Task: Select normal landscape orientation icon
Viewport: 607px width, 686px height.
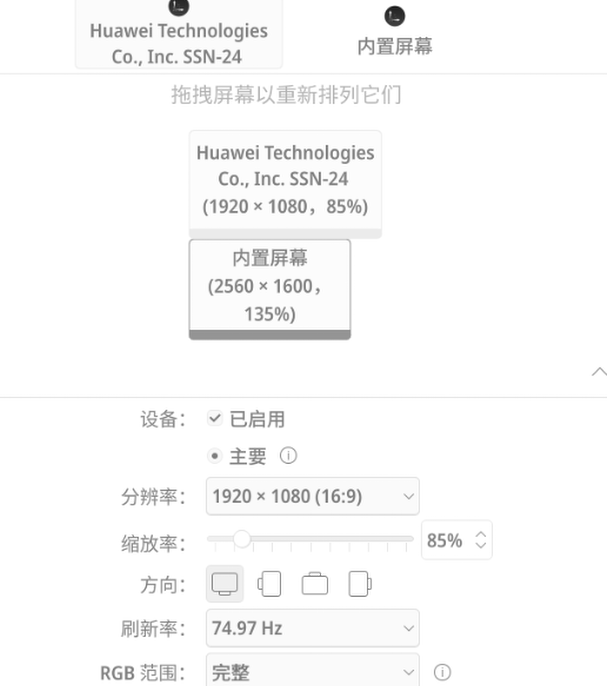Action: coord(225,583)
